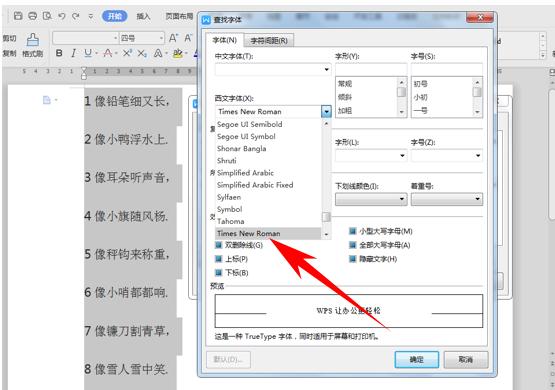Screen dimensions: 555x390
Task: Click the page marker icon in document margin
Action: [47, 100]
